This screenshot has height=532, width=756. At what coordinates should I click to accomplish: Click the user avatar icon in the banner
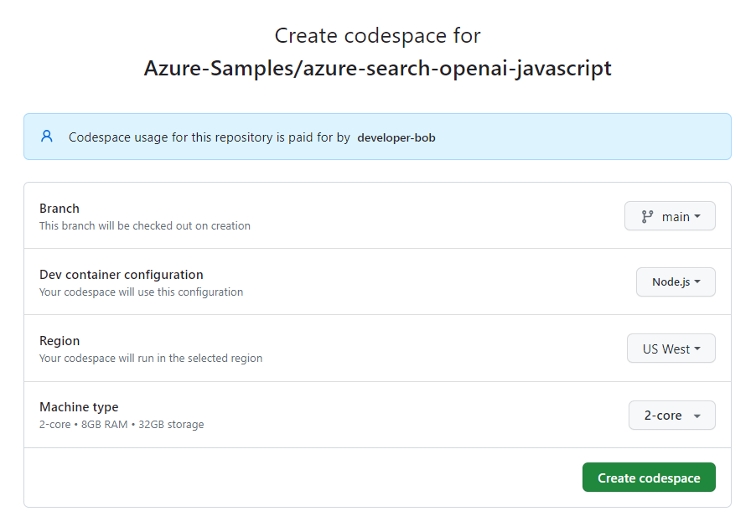click(x=46, y=137)
